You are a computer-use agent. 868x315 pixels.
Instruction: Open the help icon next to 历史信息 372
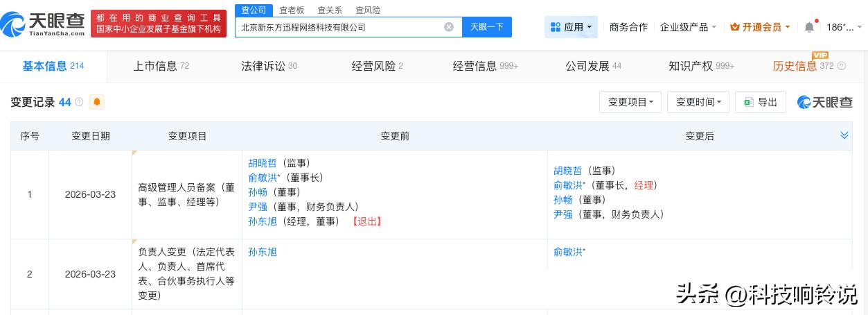point(842,67)
